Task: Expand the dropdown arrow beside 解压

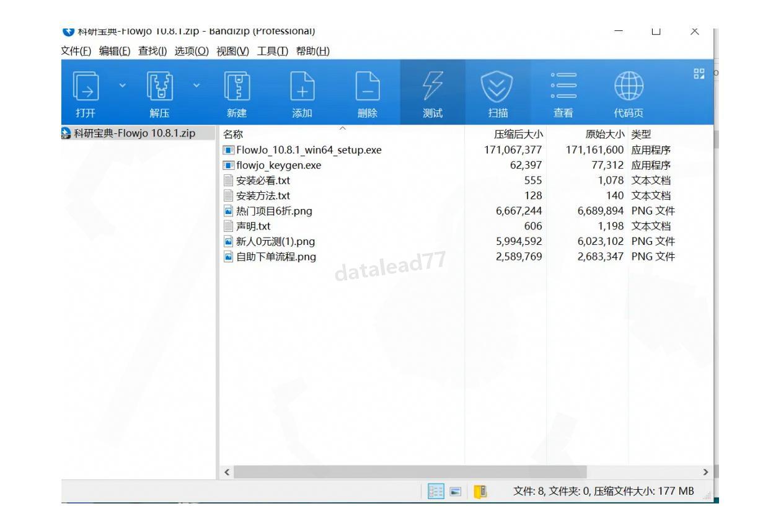Action: point(196,85)
